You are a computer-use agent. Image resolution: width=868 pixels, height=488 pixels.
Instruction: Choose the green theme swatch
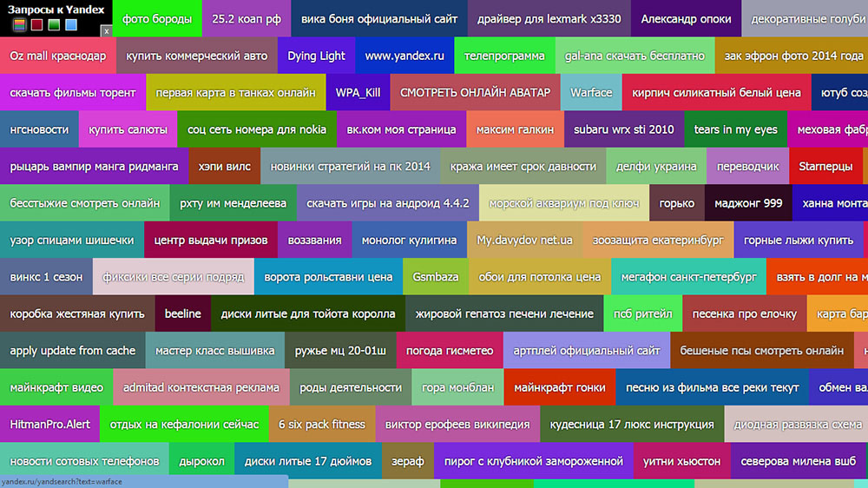tap(54, 25)
